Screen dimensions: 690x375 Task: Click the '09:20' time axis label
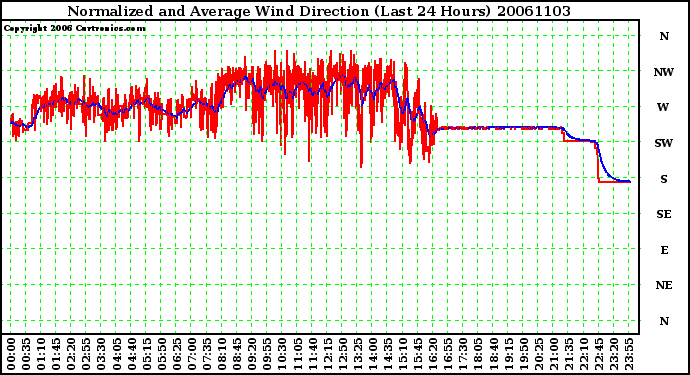click(252, 354)
